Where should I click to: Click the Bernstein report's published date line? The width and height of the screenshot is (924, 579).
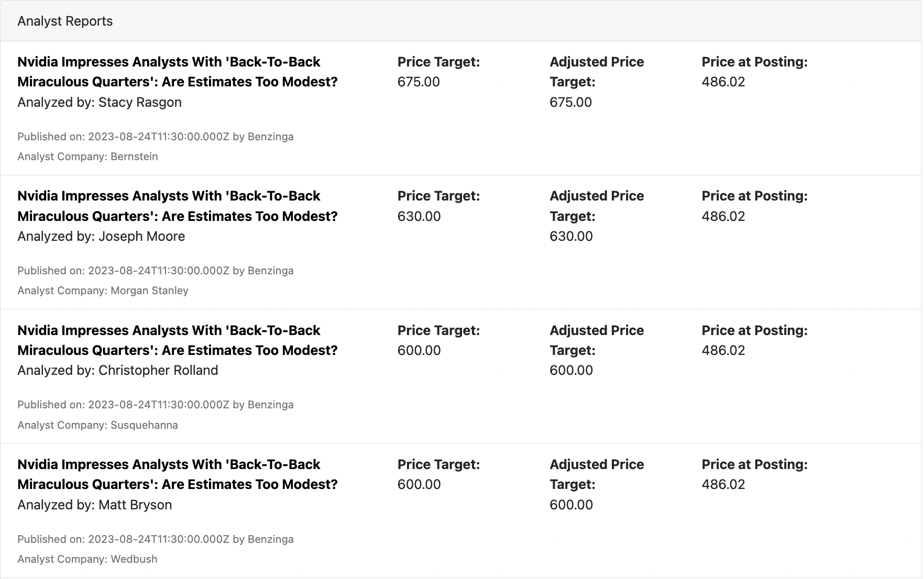pos(156,137)
